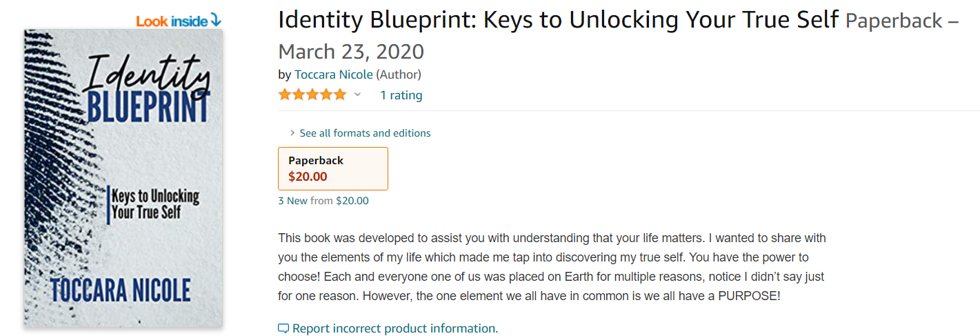Select the Paperback $20.00 format button
The height and width of the screenshot is (336, 980).
333,168
